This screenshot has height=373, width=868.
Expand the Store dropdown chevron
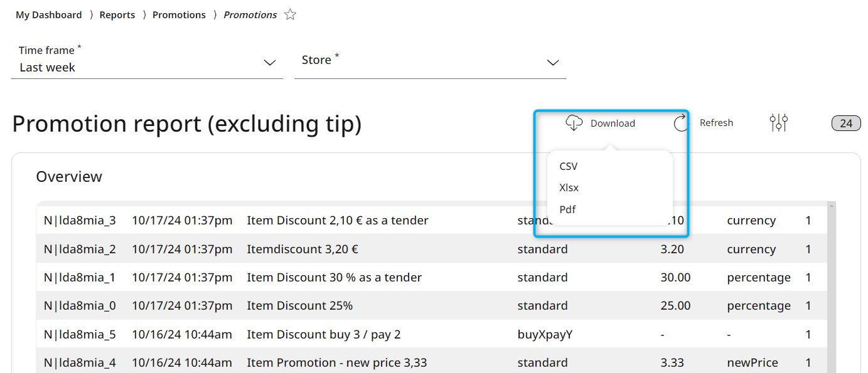click(x=553, y=63)
